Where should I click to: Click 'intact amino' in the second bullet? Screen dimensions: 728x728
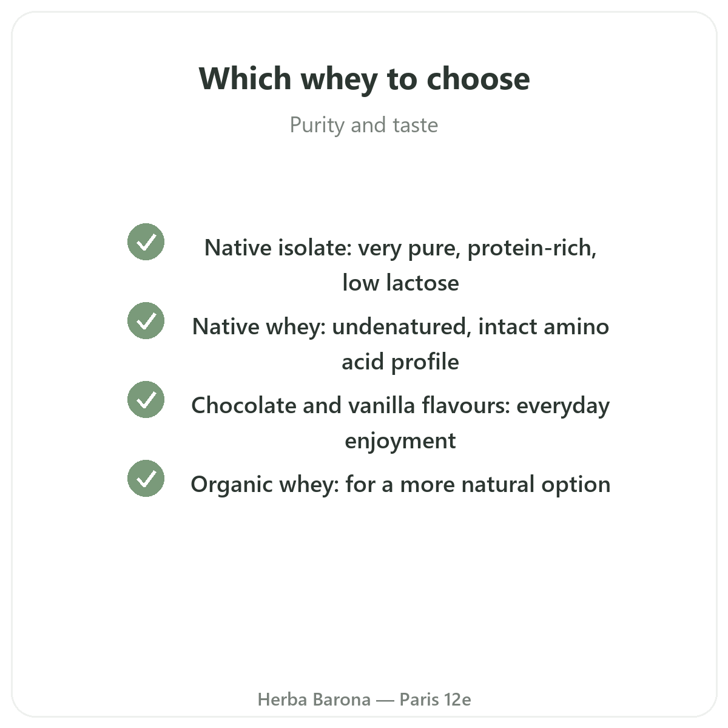click(544, 326)
